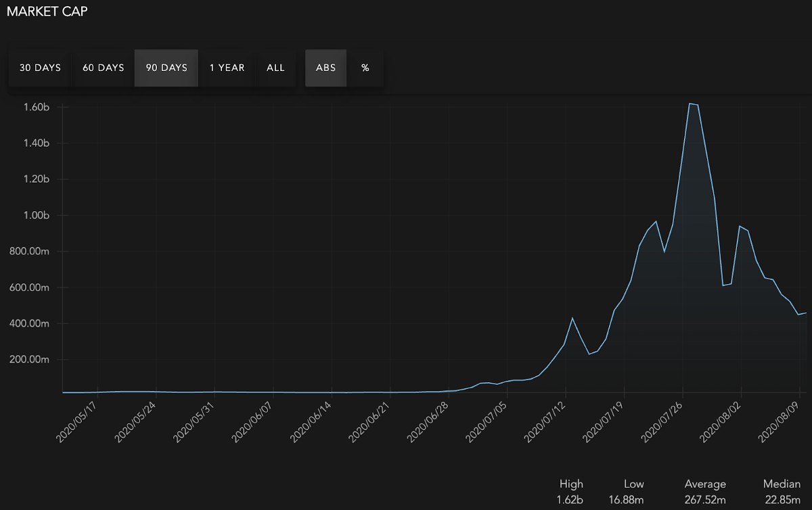Choose the ALL time range

(x=275, y=68)
